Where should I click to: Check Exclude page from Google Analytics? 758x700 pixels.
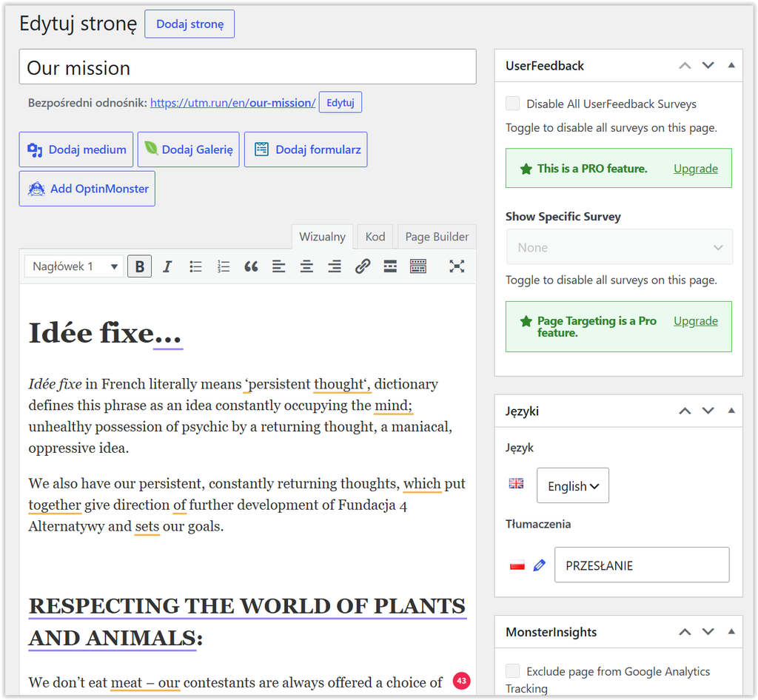pyautogui.click(x=512, y=670)
